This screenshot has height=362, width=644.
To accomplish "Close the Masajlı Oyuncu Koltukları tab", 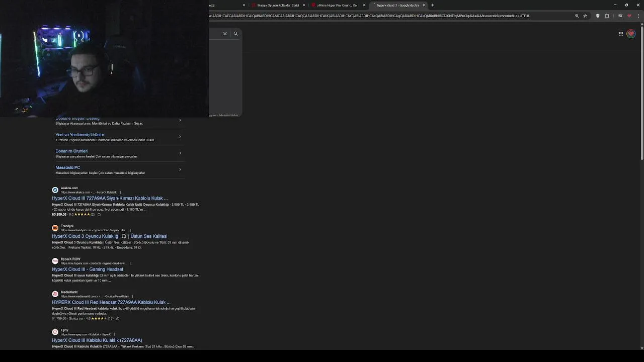I will pyautogui.click(x=304, y=5).
